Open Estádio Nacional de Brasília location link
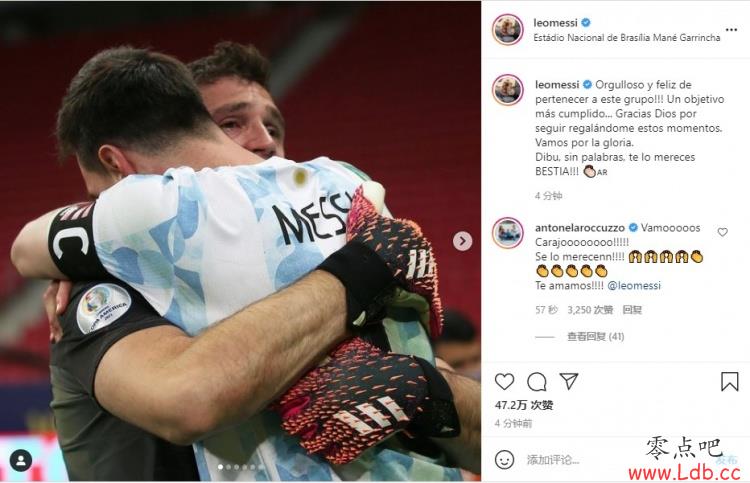Screen dimensions: 750x483 [x=627, y=37]
